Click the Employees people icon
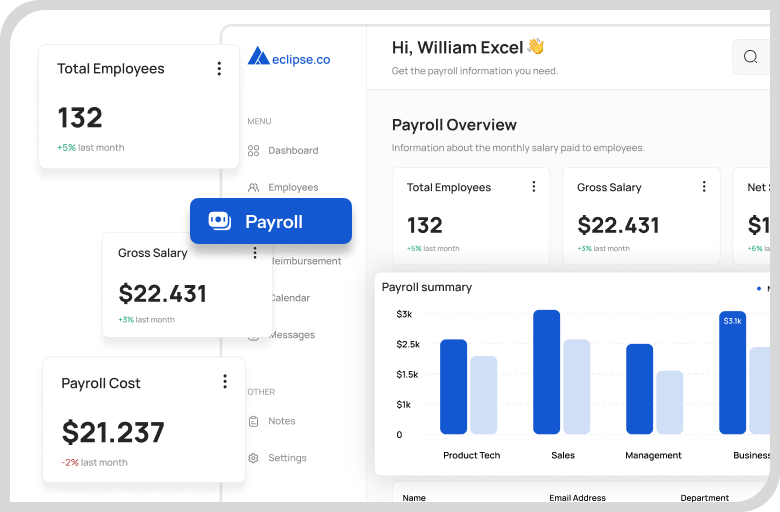Image resolution: width=780 pixels, height=512 pixels. [253, 188]
